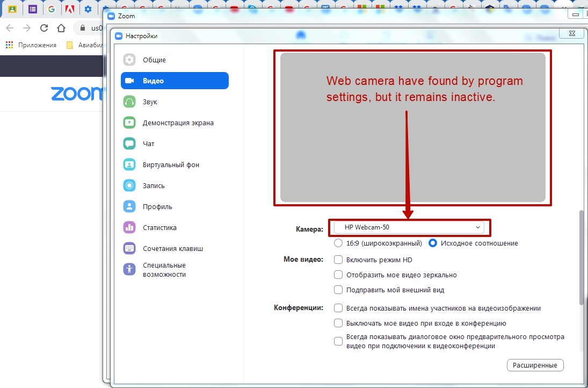Click the Звук headphones icon
588x388 pixels.
coord(129,102)
